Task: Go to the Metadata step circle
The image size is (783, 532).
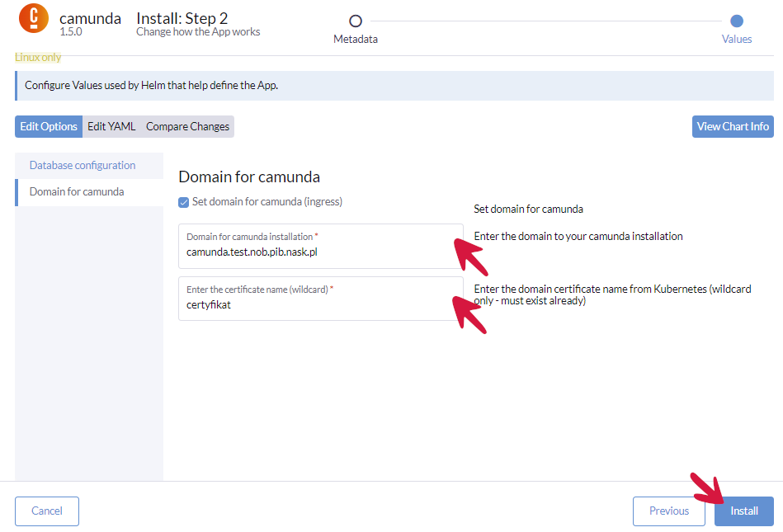Action: coord(356,21)
